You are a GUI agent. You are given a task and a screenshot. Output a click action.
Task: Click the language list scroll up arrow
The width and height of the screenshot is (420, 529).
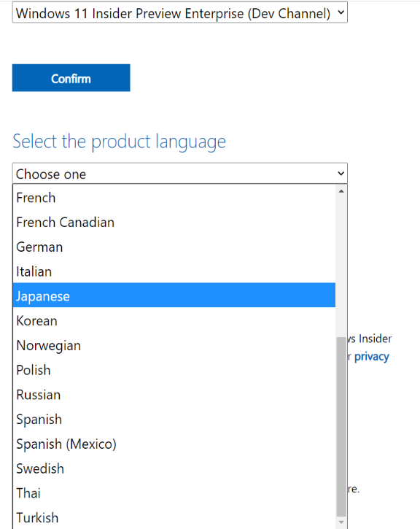tap(341, 191)
